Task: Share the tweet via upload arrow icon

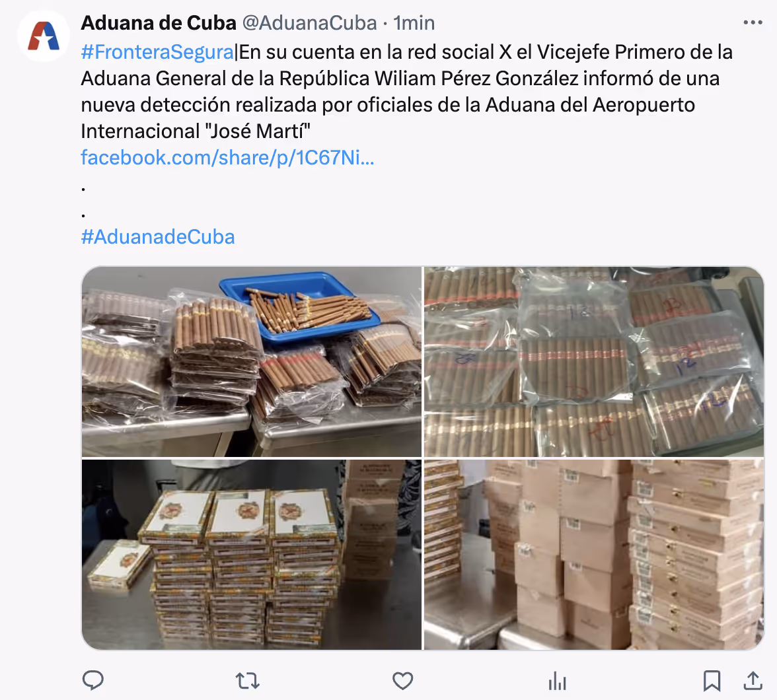Action: tap(753, 681)
